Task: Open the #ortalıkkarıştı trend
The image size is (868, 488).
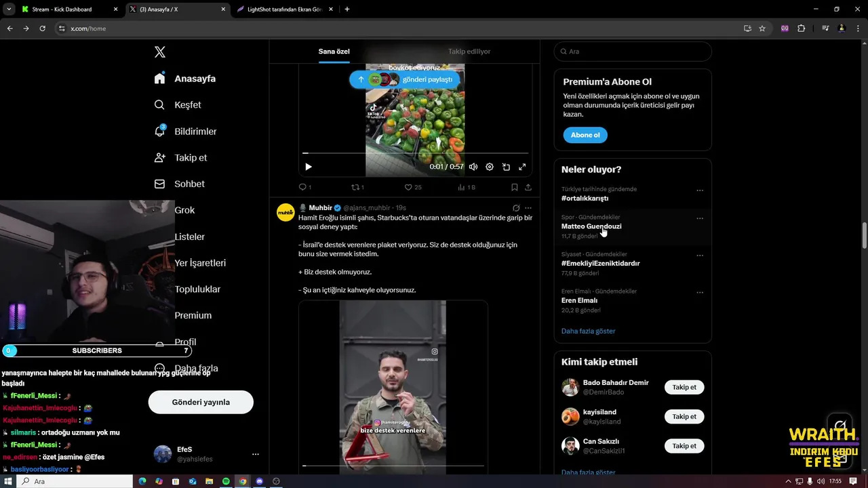Action: tap(585, 199)
